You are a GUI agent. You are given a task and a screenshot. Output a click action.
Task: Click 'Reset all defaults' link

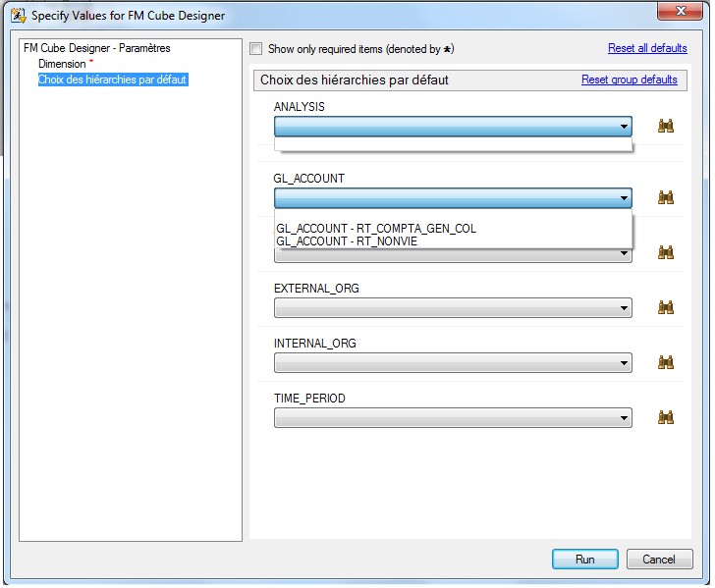pyautogui.click(x=647, y=48)
